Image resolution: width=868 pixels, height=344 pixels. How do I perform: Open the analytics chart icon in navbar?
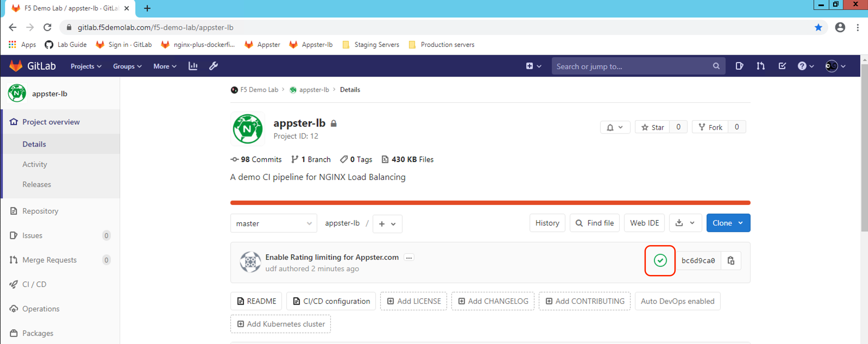[193, 66]
